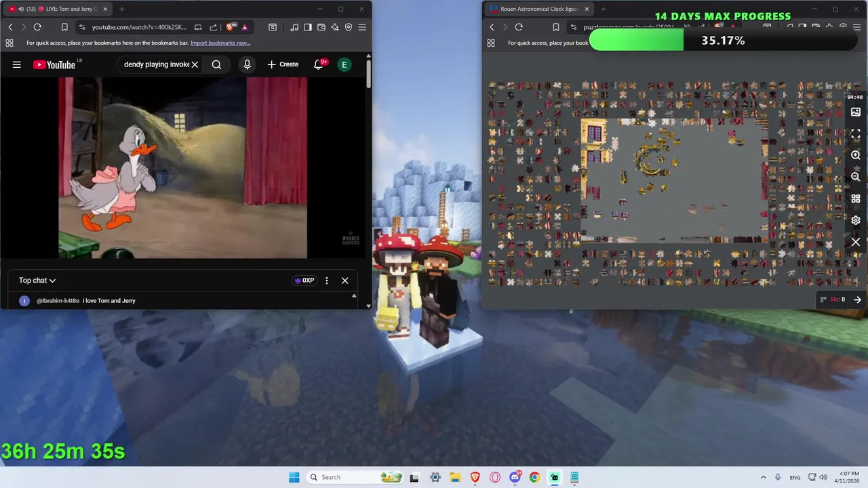Viewport: 868px width, 488px height.
Task: Bookmark the YouTube page
Action: 64,27
